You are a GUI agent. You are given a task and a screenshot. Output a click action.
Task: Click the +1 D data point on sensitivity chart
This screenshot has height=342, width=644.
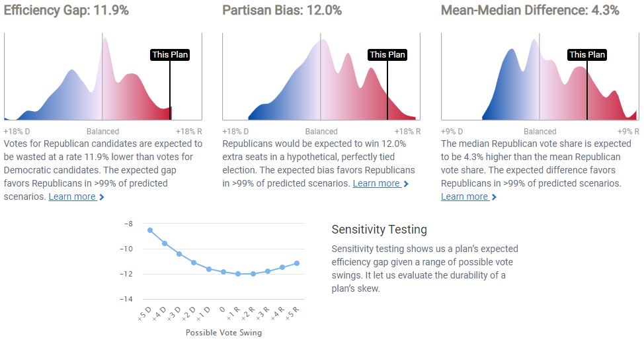click(x=209, y=269)
